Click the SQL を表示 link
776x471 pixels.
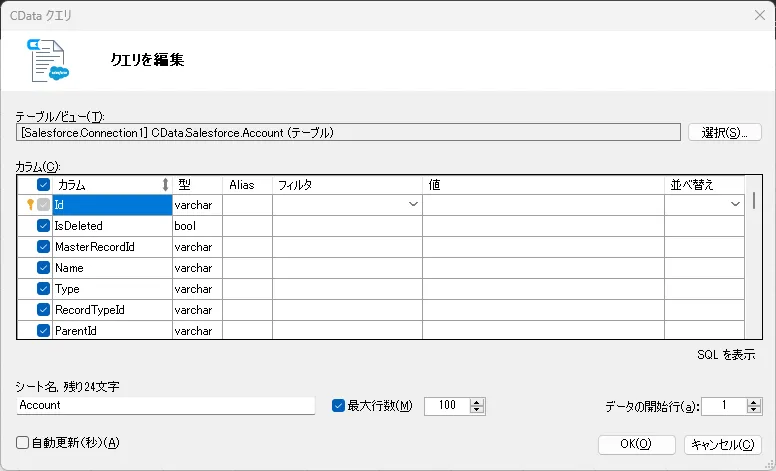725,355
